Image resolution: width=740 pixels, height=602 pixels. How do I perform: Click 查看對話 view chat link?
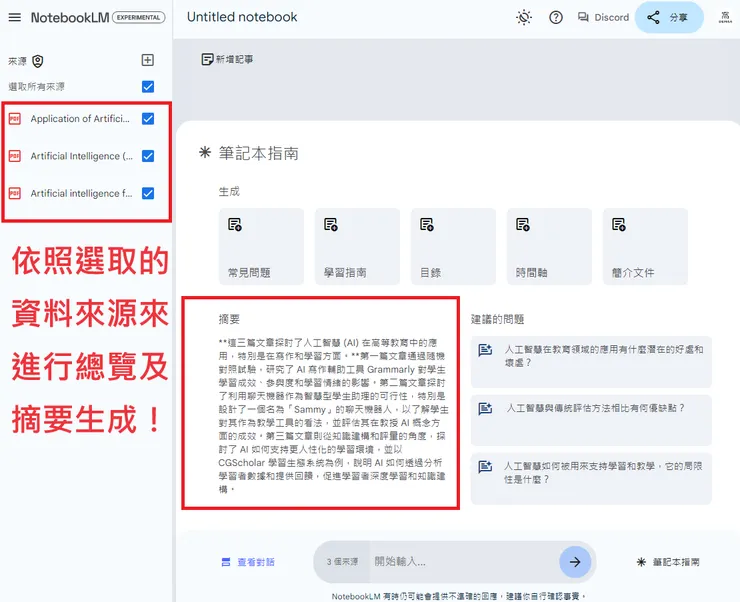[248, 562]
